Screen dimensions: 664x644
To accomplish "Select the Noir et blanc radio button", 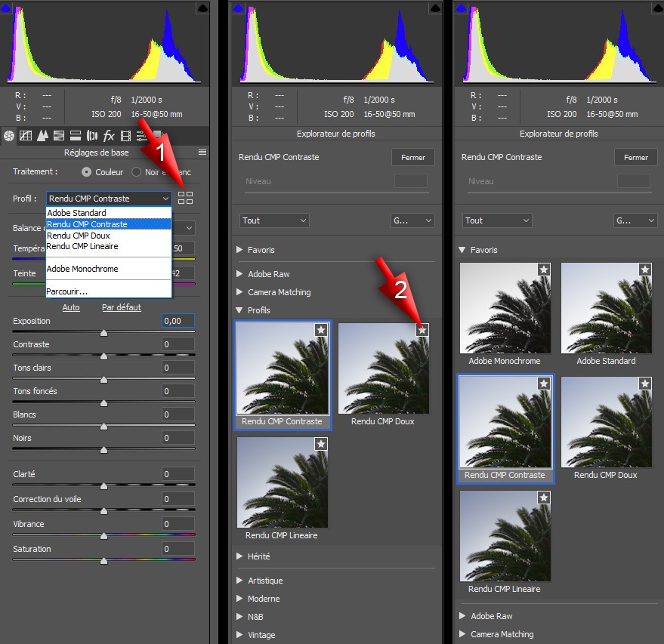I will pyautogui.click(x=137, y=172).
